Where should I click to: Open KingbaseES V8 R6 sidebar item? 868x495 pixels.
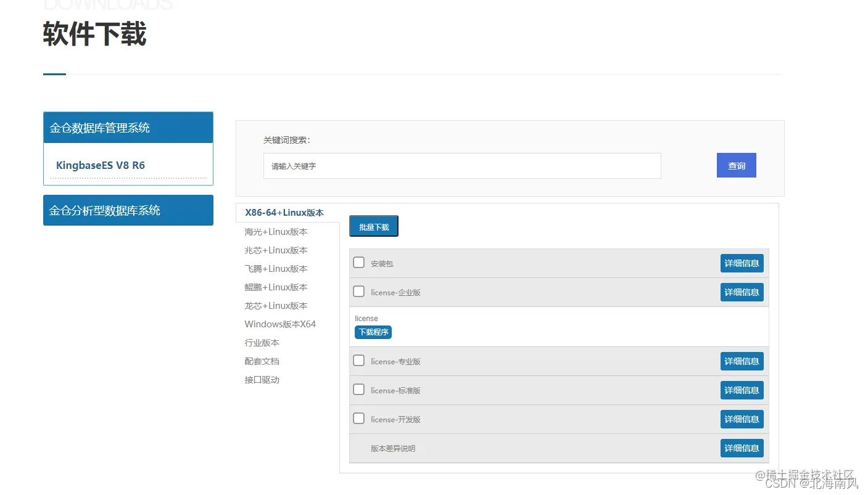[101, 165]
